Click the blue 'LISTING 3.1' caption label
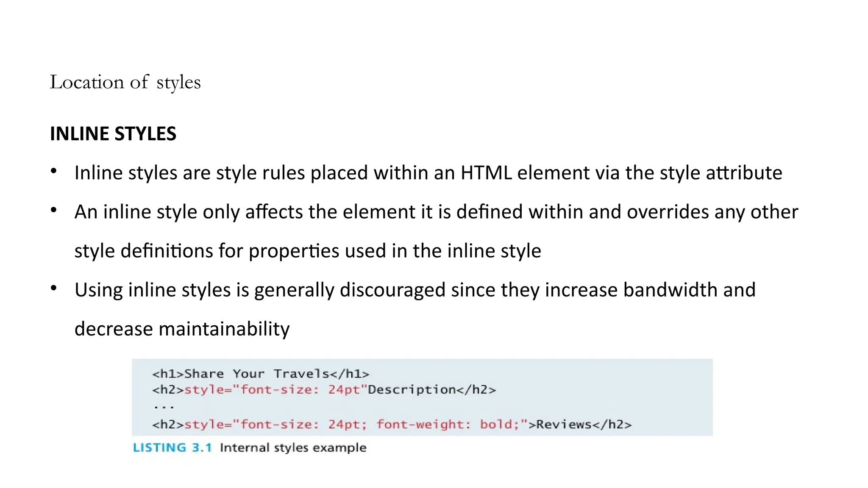Viewport: 868px width, 488px height. (x=172, y=448)
